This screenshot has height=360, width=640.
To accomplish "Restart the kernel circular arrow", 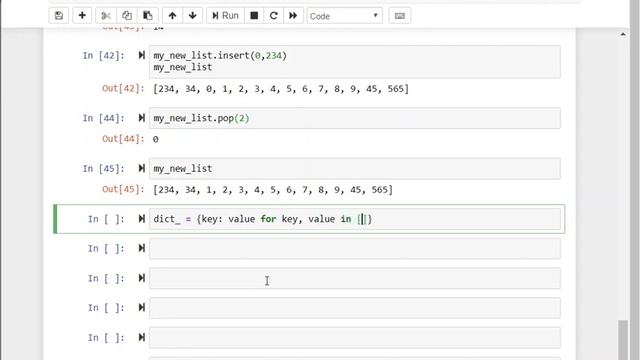I will tap(273, 16).
